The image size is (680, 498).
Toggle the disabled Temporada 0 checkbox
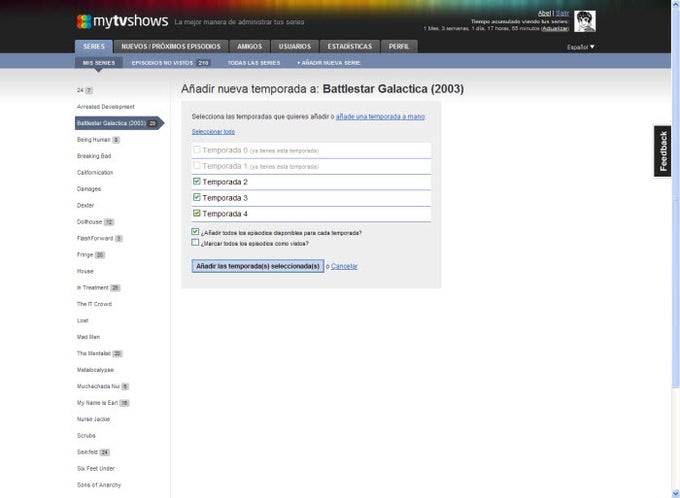(196, 150)
